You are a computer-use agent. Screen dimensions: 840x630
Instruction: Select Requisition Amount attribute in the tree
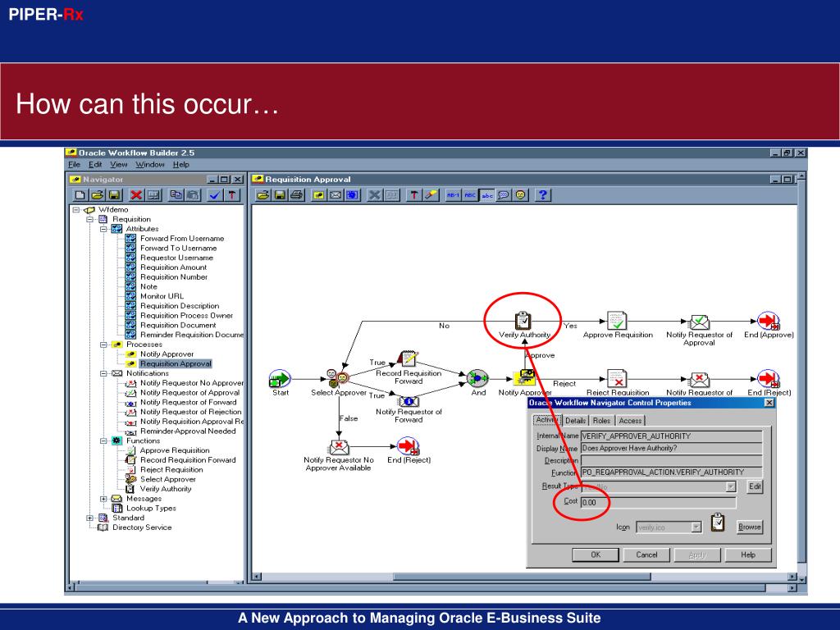click(173, 267)
